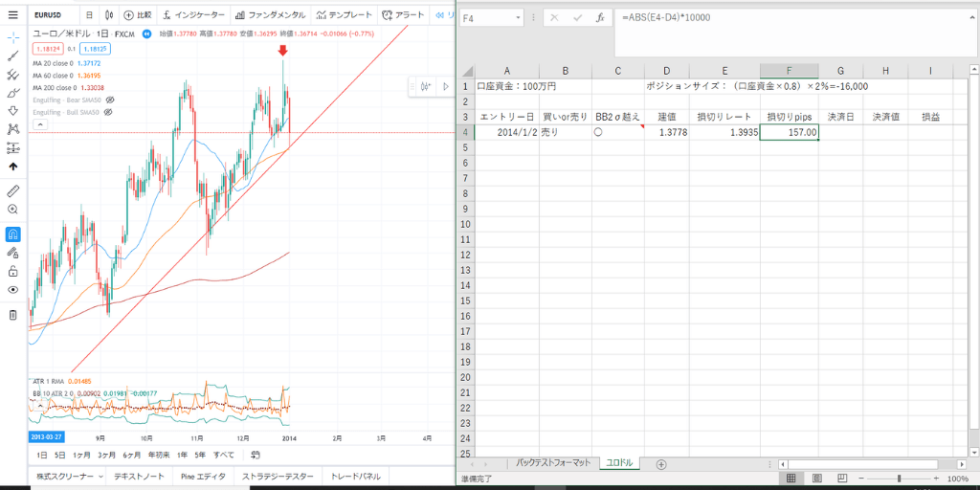Open the テキストノート tab
The width and height of the screenshot is (980, 490).
tap(140, 477)
